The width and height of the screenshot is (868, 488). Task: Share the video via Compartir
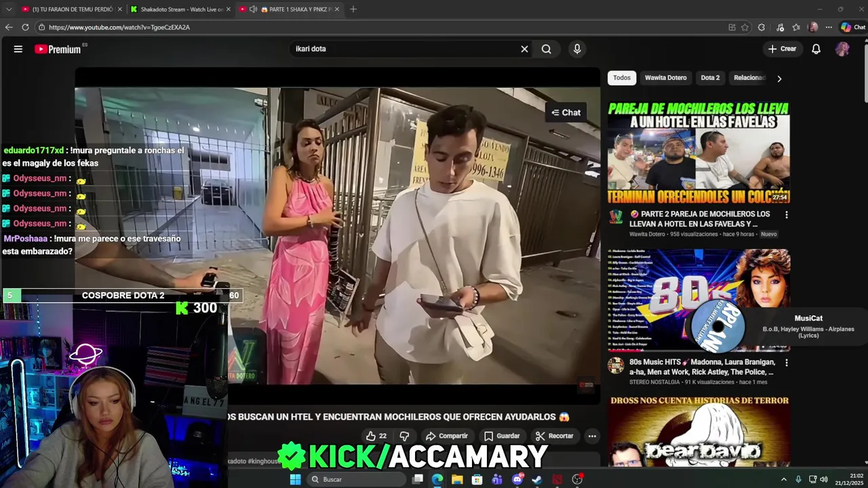click(446, 436)
